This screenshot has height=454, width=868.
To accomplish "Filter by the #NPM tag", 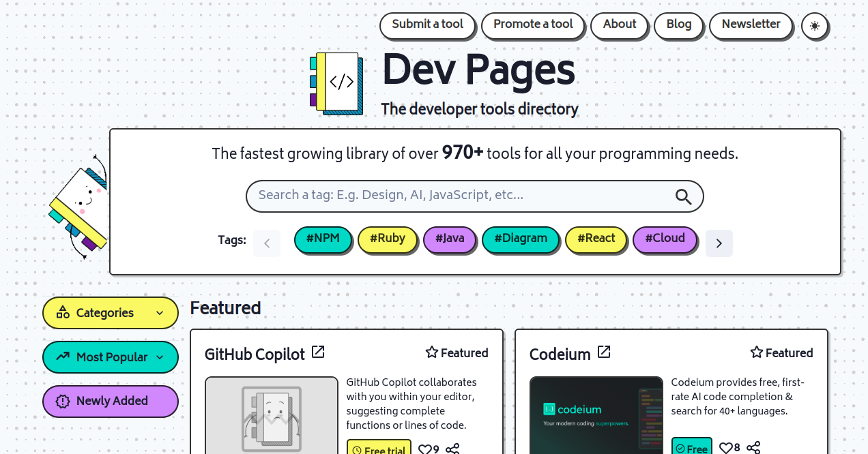I will (x=323, y=239).
